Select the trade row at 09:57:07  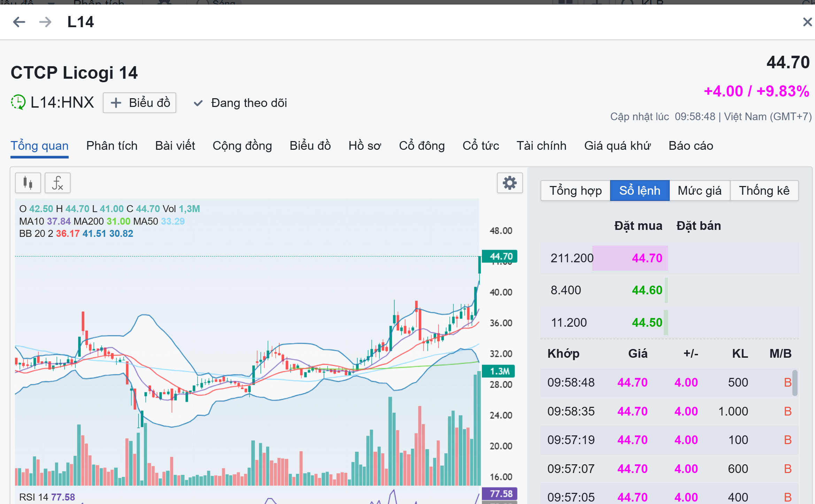669,469
